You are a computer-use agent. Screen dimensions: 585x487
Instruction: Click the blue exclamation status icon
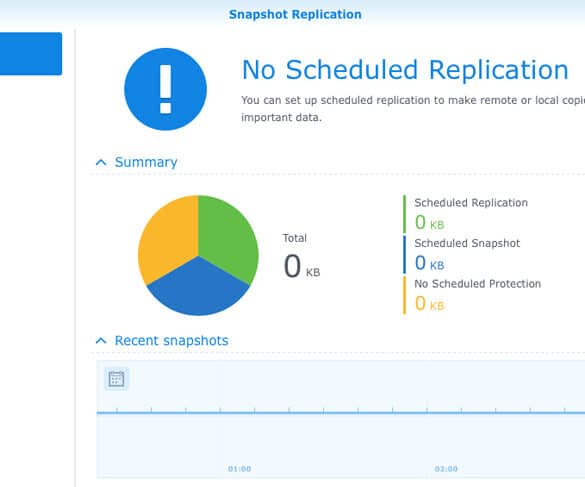click(x=165, y=89)
